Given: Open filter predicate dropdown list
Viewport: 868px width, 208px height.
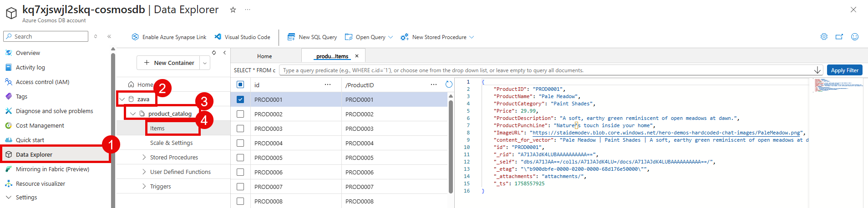Looking at the screenshot, I should point(817,70).
